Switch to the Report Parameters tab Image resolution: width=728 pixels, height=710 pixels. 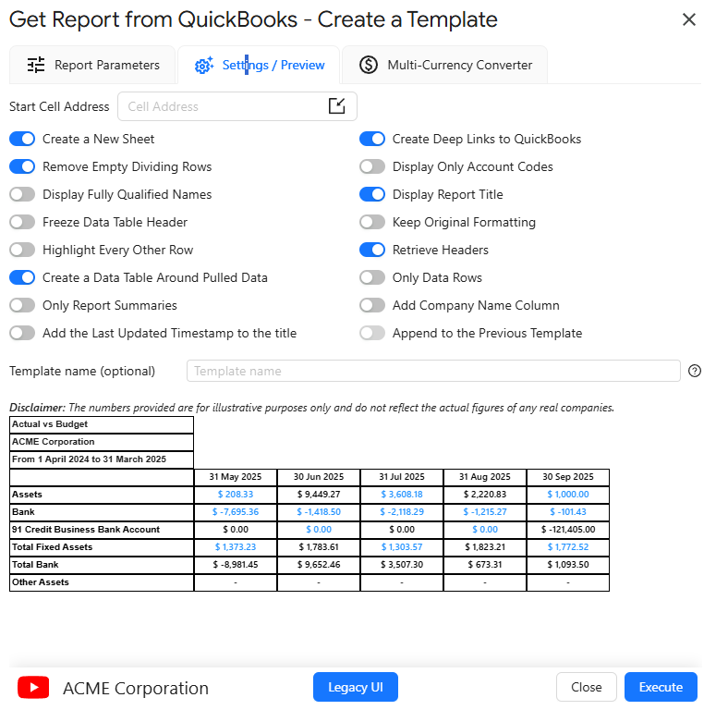click(x=92, y=65)
